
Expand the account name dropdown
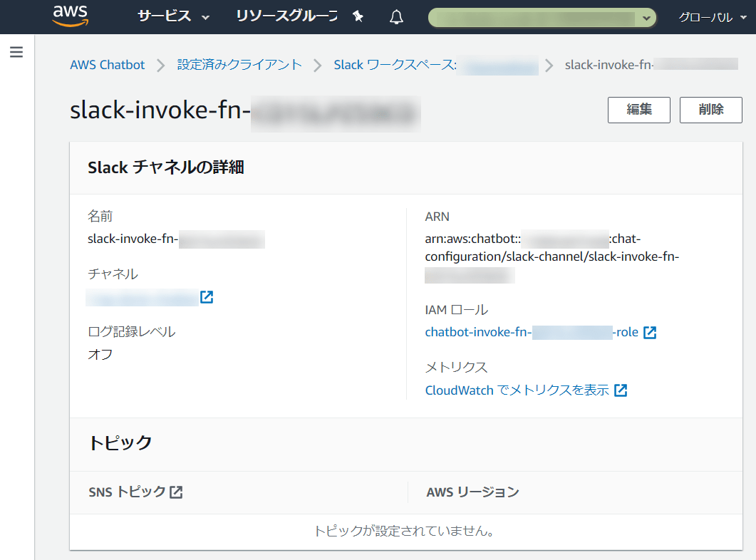[x=542, y=18]
